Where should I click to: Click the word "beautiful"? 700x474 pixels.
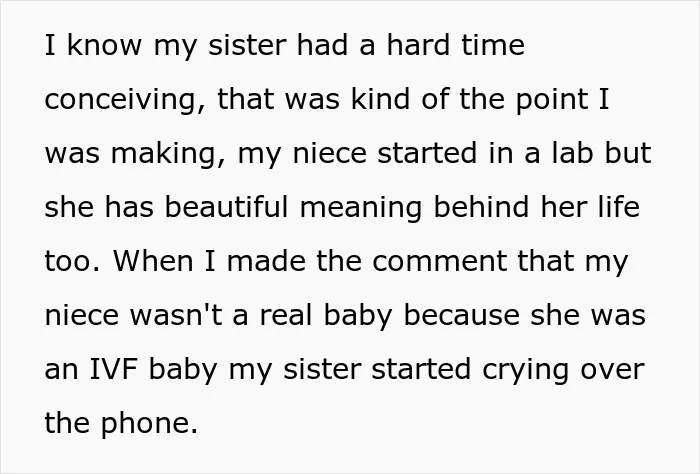(x=226, y=207)
